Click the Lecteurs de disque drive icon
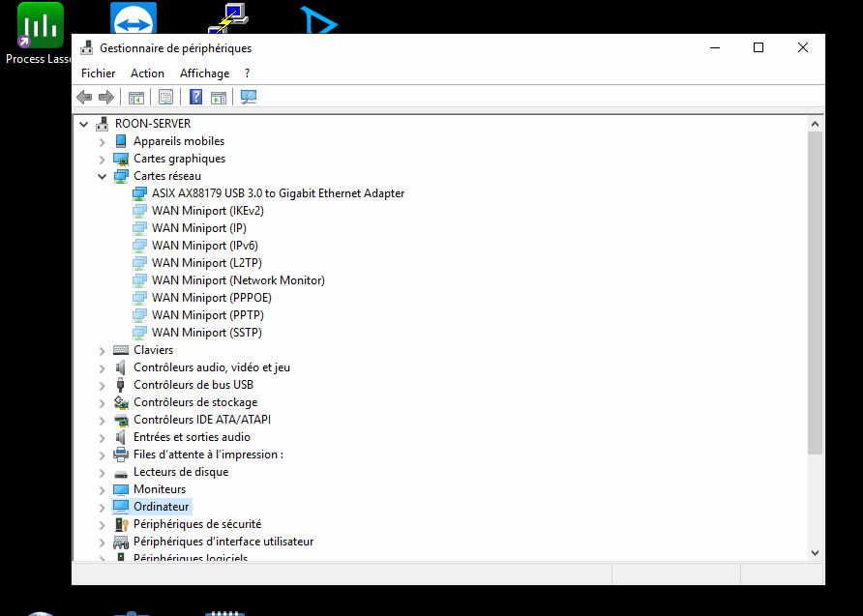 coord(121,473)
